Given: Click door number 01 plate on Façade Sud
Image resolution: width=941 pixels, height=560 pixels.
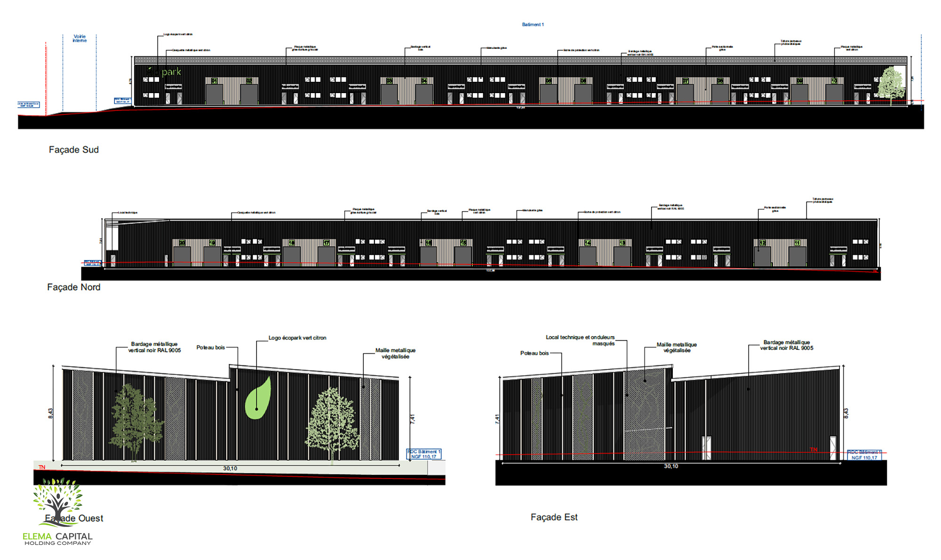Looking at the screenshot, I should coord(214,81).
